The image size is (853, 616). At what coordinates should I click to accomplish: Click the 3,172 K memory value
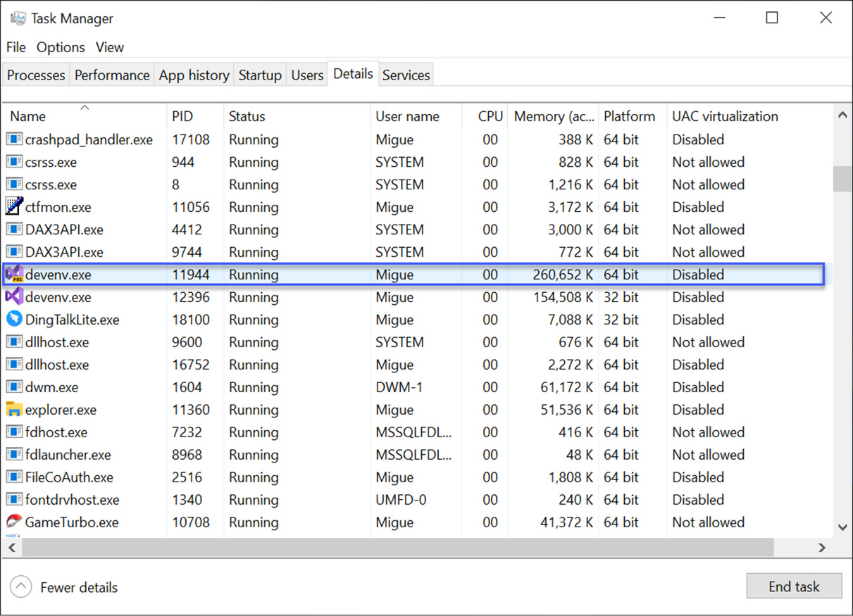coord(571,207)
